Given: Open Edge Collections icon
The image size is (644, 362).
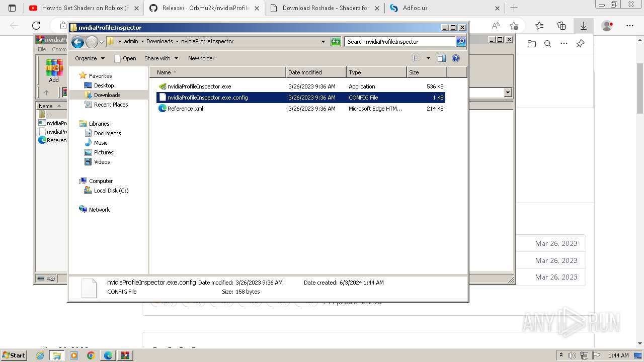Looking at the screenshot, I should [x=561, y=26].
